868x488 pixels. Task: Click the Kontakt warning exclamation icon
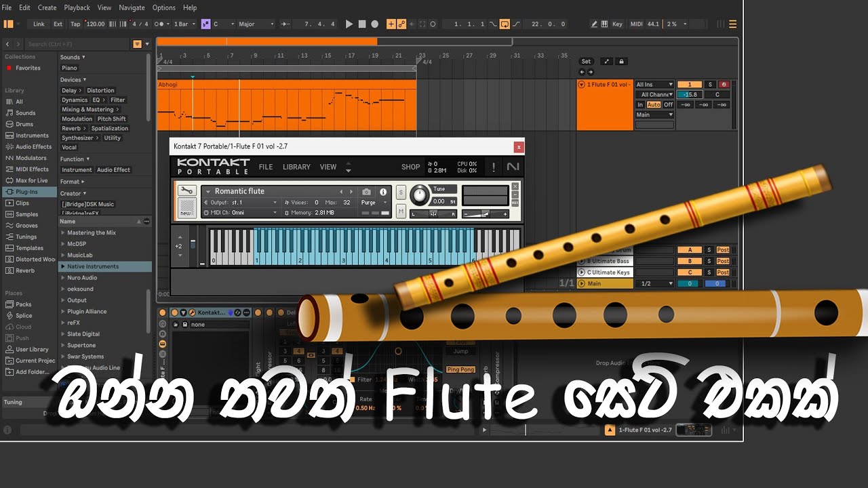point(493,167)
